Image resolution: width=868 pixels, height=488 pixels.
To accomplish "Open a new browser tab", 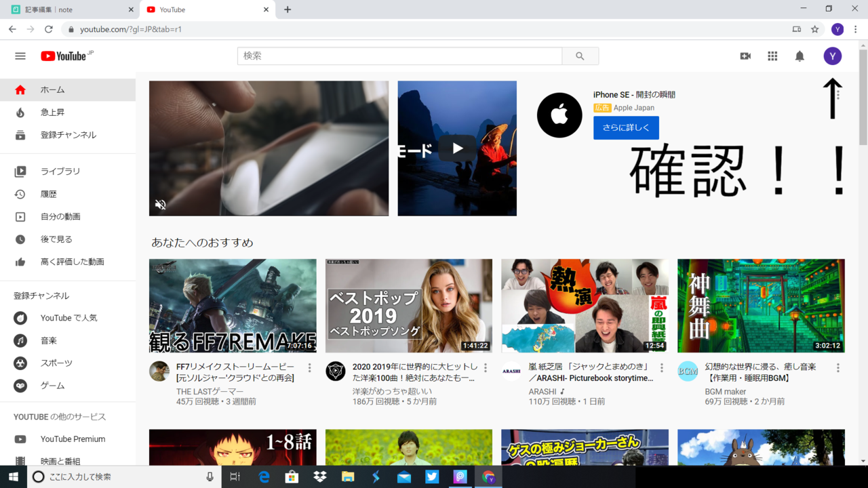I will coord(288,9).
